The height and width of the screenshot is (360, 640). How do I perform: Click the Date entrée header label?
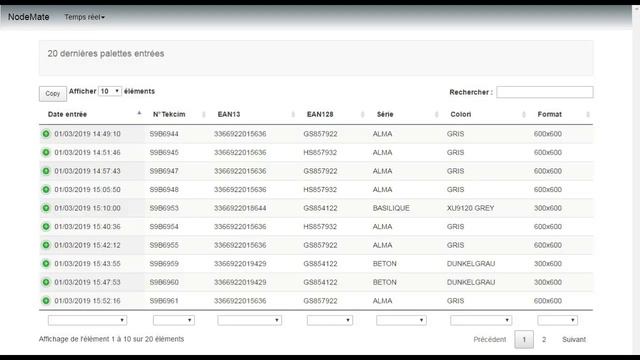67,114
